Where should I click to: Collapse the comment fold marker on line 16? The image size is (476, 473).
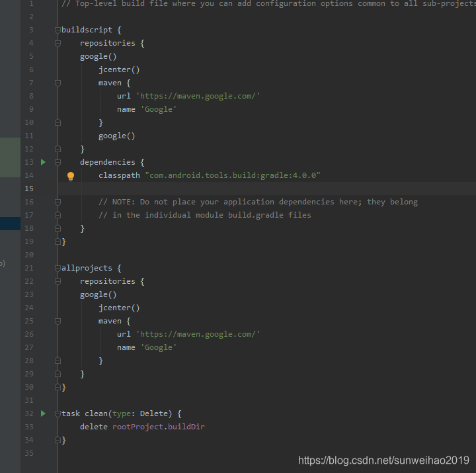click(x=58, y=202)
